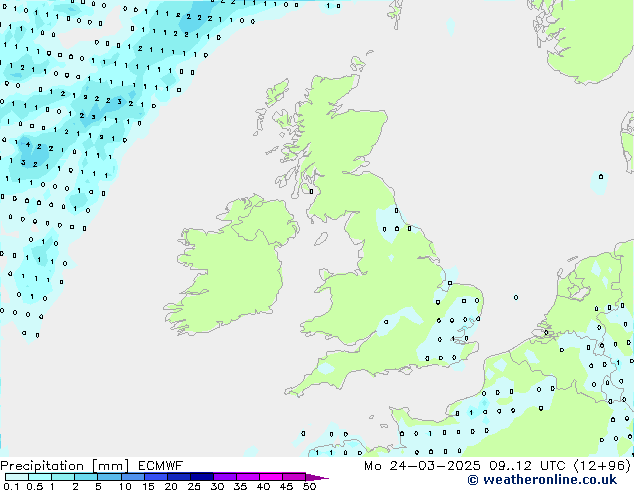
Task: Click the "40" legend scale label
Action: (264, 486)
